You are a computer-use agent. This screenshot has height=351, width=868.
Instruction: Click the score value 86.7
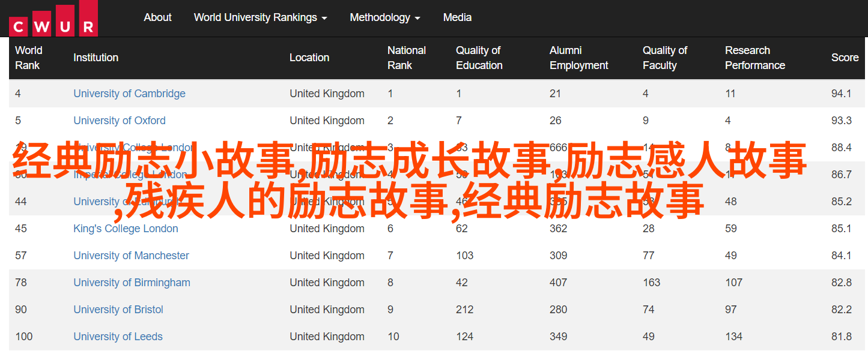842,175
